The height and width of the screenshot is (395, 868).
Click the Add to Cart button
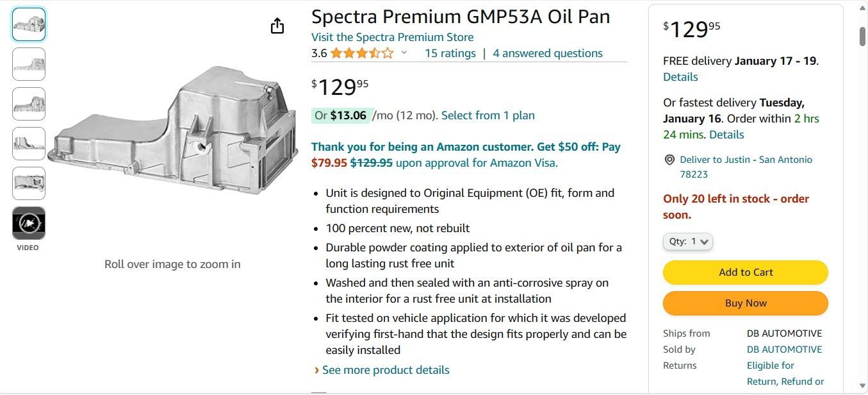(746, 273)
